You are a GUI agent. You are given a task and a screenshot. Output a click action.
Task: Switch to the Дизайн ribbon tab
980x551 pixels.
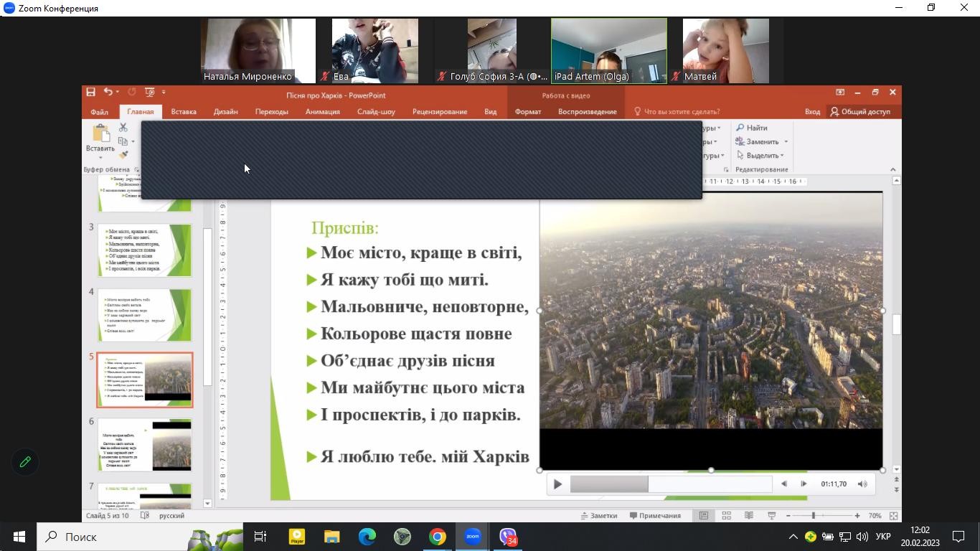(225, 112)
